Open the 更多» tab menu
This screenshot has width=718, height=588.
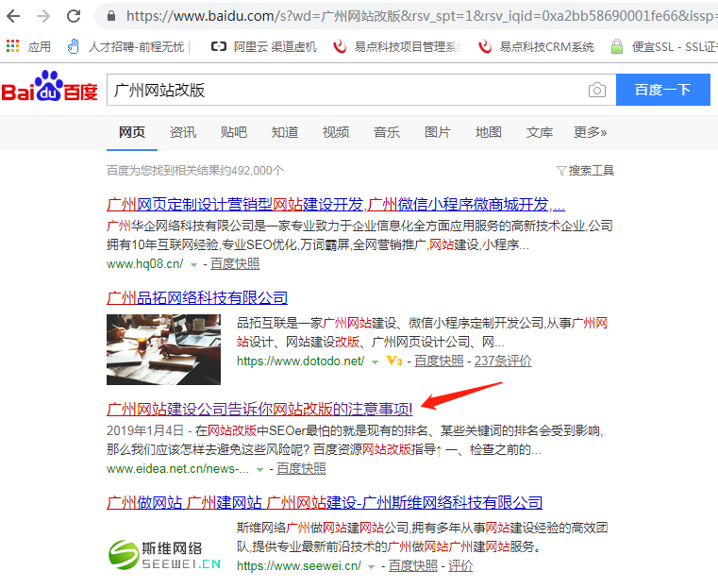[x=591, y=132]
